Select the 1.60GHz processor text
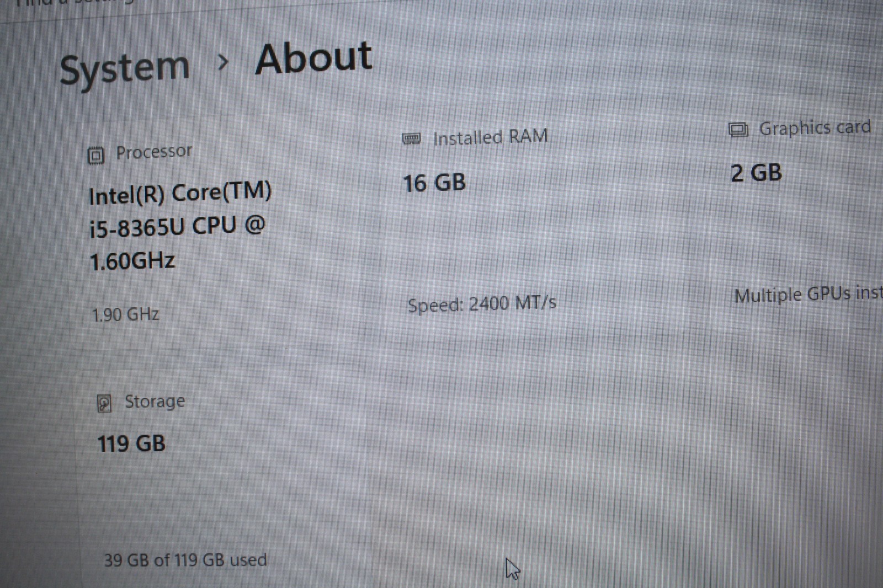This screenshot has height=588, width=883. [132, 261]
